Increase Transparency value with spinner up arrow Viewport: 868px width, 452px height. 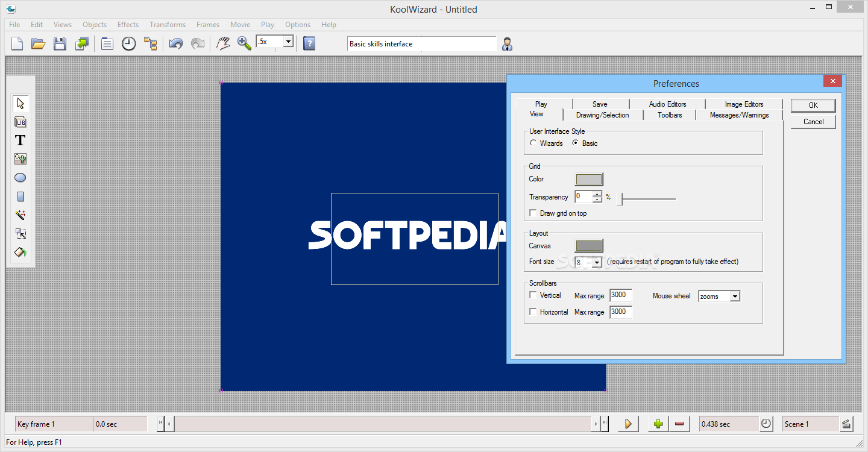click(x=597, y=194)
